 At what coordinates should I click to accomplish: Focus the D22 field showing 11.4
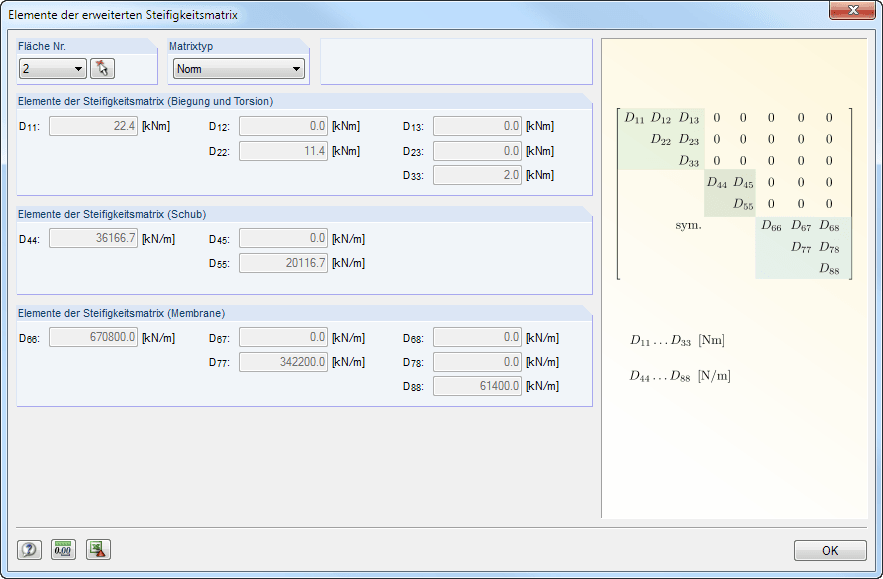[x=283, y=151]
